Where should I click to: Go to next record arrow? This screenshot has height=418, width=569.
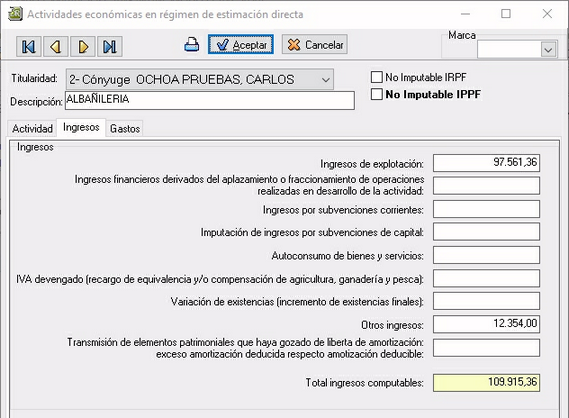(x=83, y=46)
